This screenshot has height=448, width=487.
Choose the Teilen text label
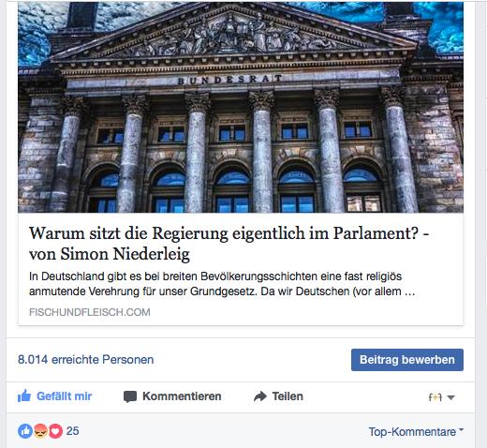point(288,396)
